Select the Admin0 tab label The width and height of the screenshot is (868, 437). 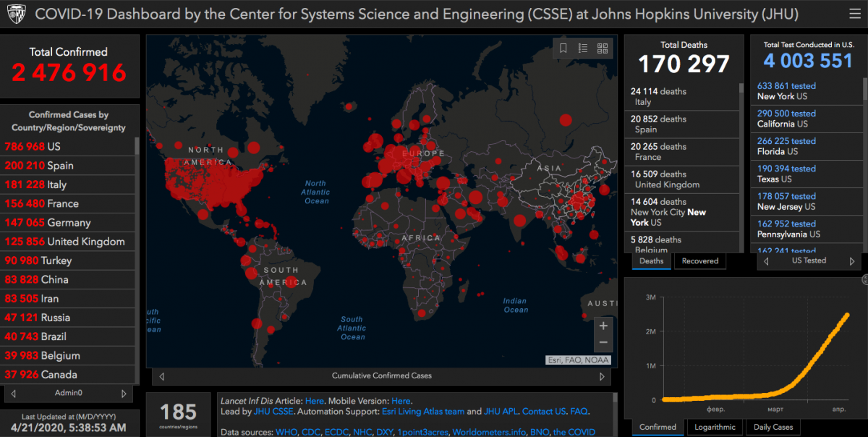click(x=69, y=393)
